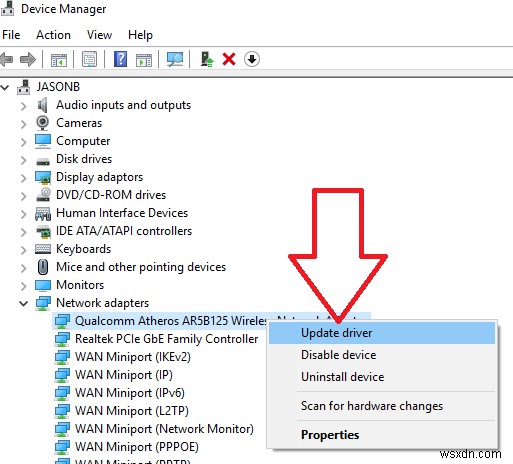Select the Display adaptors label
This screenshot has width=513, height=464.
click(x=99, y=177)
